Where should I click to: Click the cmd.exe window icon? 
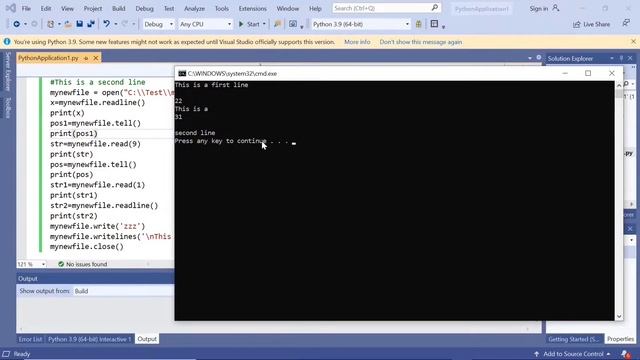click(x=182, y=73)
